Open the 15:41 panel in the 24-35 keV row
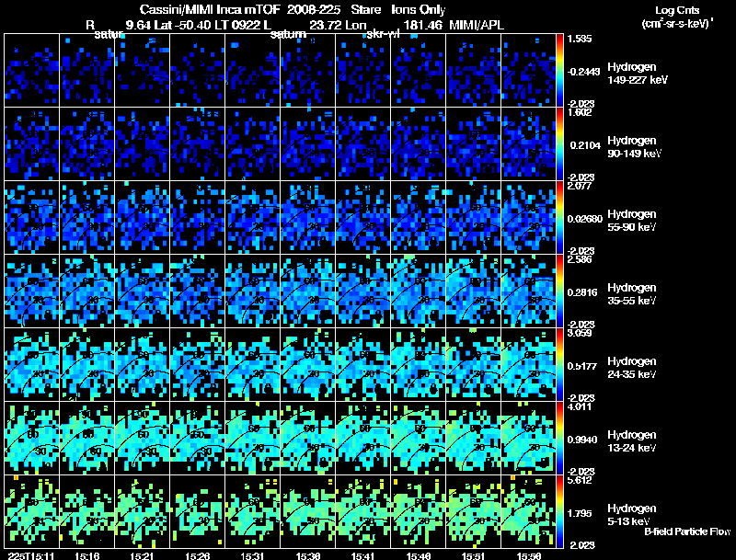736x560 pixels. [x=362, y=365]
